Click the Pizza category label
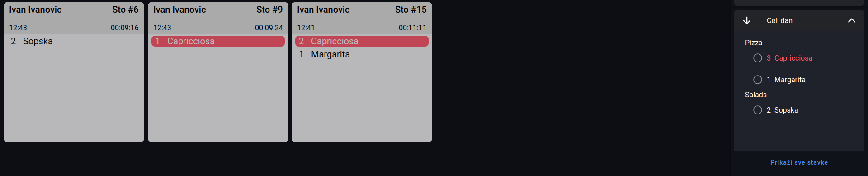The height and width of the screenshot is (176, 868). click(754, 43)
